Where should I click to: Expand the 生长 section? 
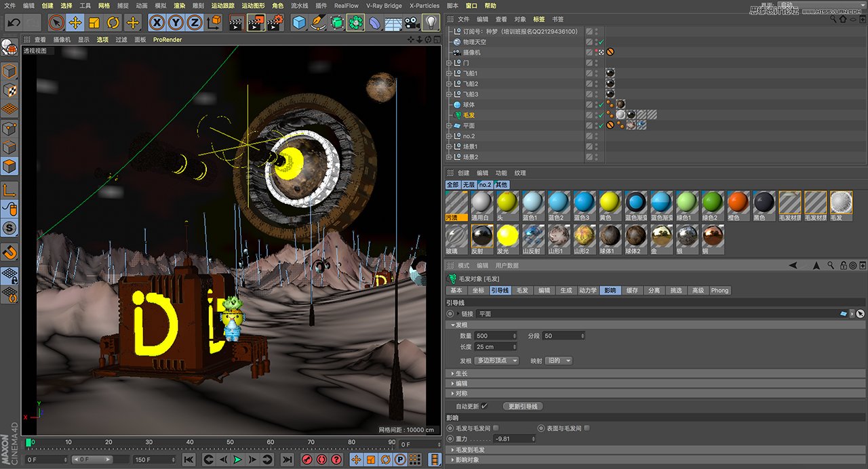pyautogui.click(x=461, y=373)
